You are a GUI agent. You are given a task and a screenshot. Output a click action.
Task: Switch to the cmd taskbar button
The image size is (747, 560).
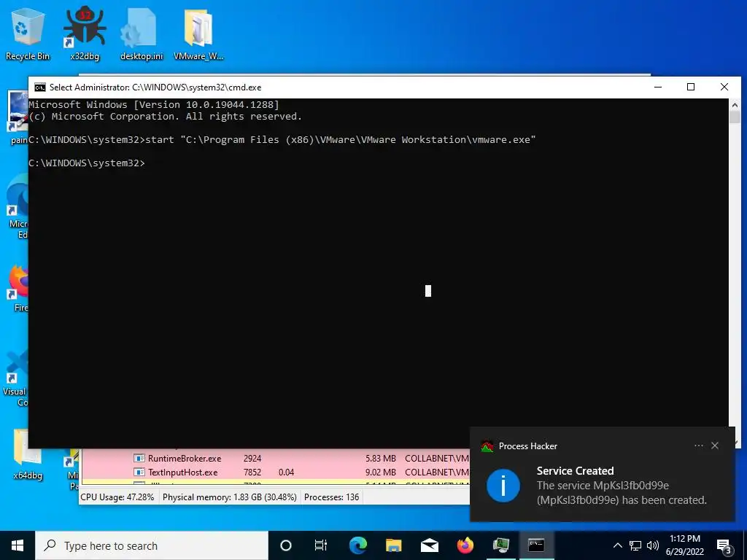536,545
